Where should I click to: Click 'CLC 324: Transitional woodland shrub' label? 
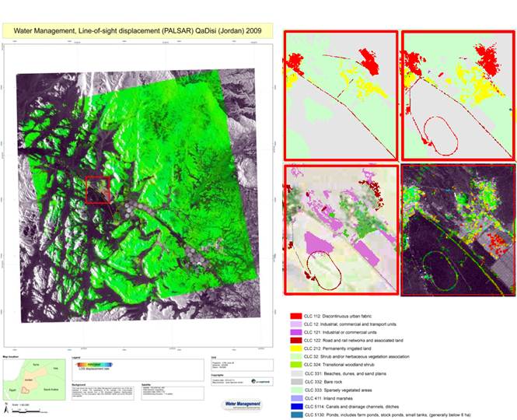(339, 365)
